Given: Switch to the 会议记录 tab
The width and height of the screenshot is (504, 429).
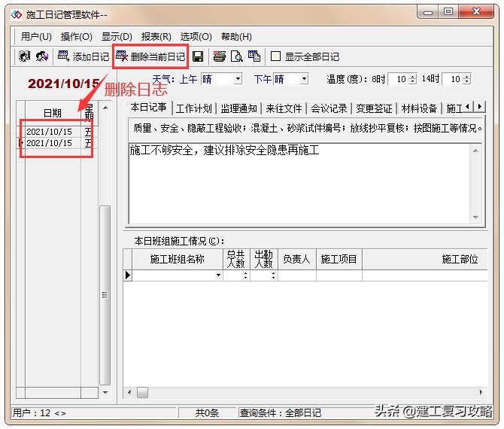Looking at the screenshot, I should (329, 108).
